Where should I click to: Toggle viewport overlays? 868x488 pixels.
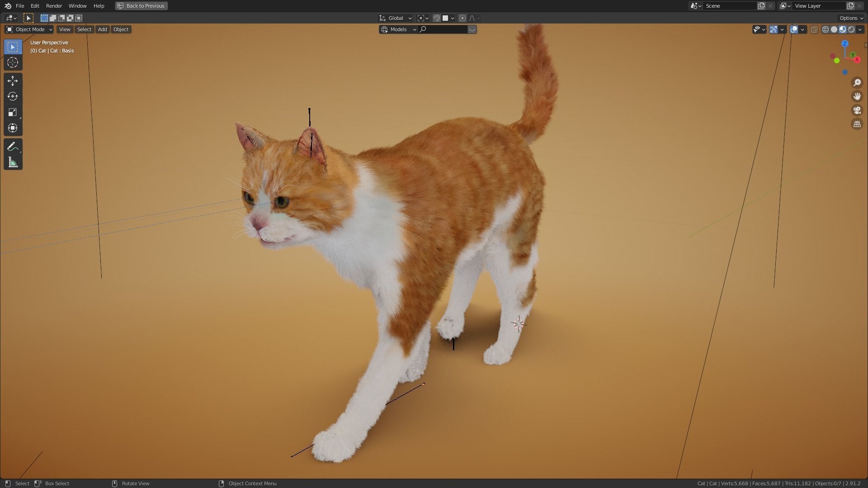coord(794,29)
